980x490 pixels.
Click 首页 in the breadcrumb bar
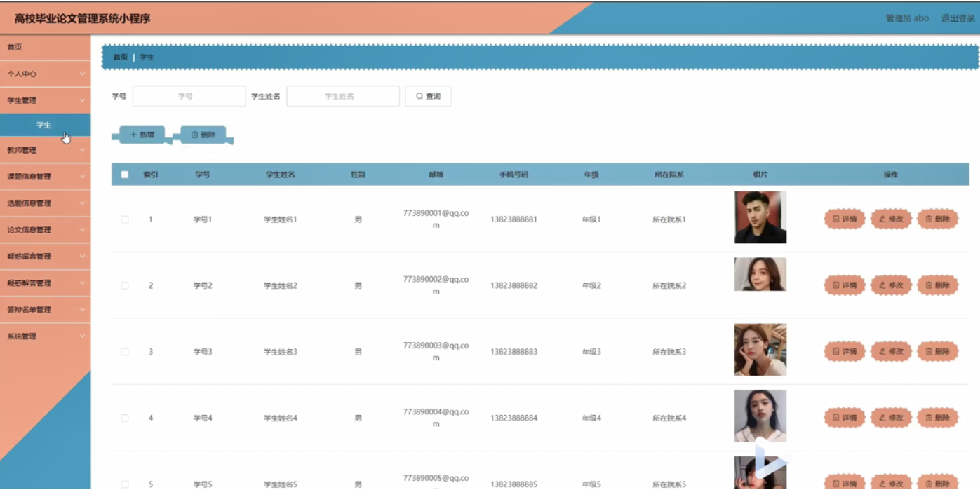point(121,57)
